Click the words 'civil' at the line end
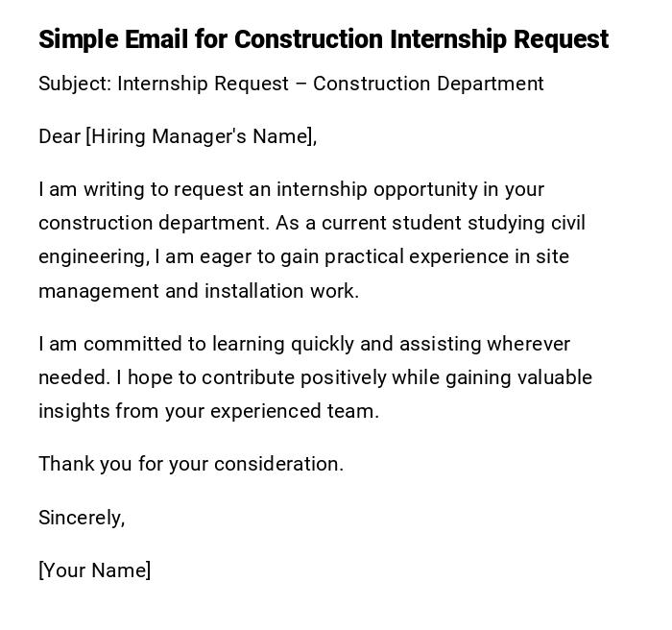 pyautogui.click(x=567, y=223)
